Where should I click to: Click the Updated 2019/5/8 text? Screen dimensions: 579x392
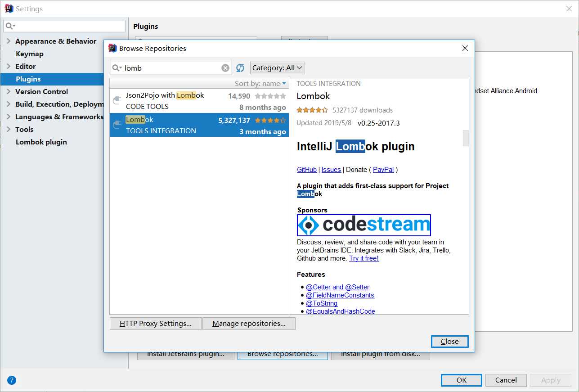point(324,123)
